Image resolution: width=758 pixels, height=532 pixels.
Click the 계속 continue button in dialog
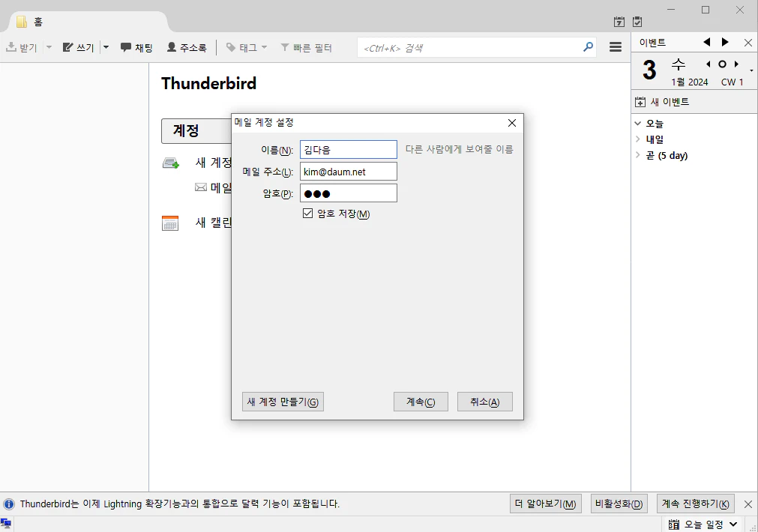click(421, 402)
